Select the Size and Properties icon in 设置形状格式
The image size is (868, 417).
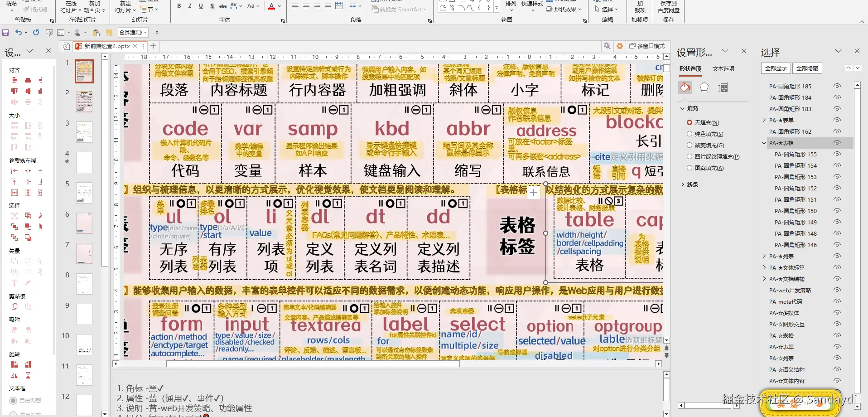click(723, 88)
